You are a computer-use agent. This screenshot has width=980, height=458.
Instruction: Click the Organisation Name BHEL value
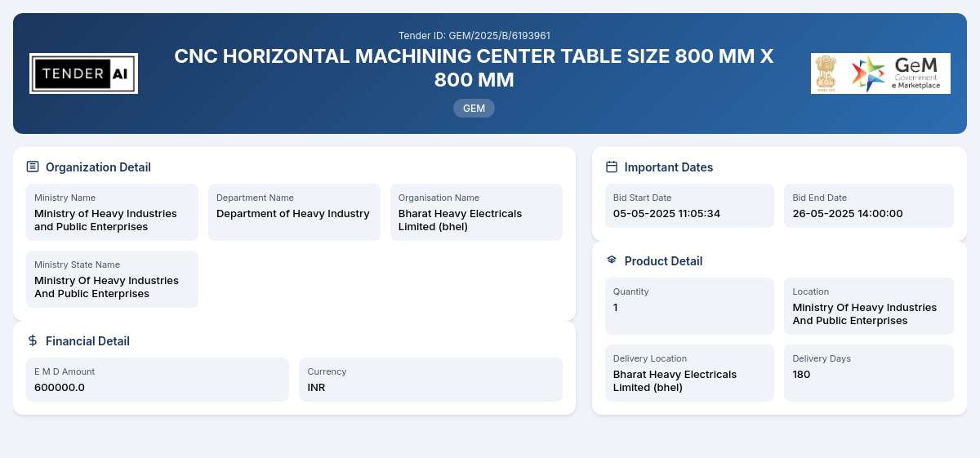coord(460,220)
